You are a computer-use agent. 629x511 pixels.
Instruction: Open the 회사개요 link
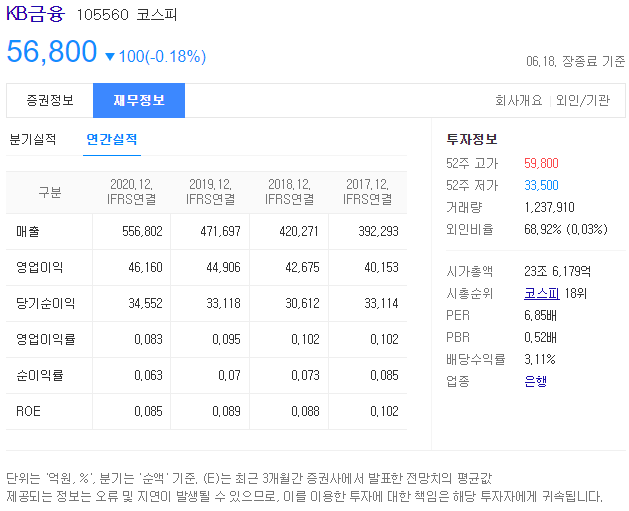coord(519,100)
